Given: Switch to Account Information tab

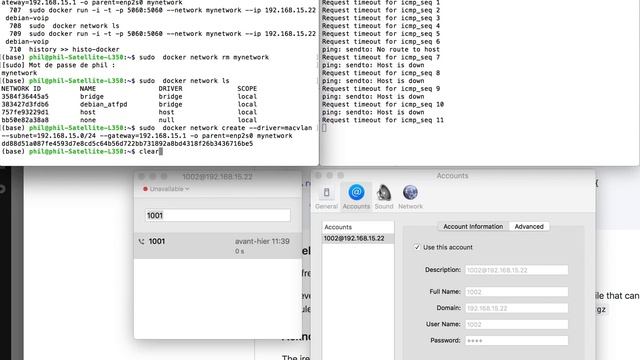Looking at the screenshot, I should 473,227.
